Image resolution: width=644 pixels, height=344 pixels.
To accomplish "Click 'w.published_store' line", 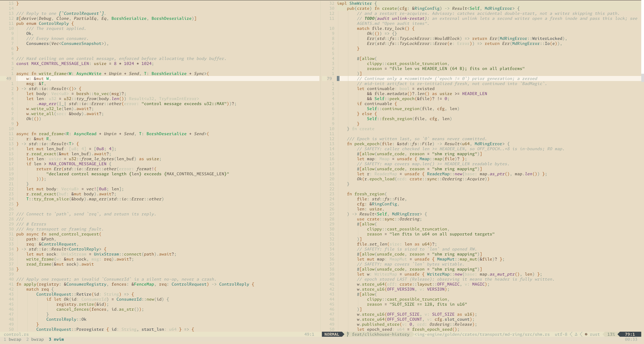I will pos(417,324).
